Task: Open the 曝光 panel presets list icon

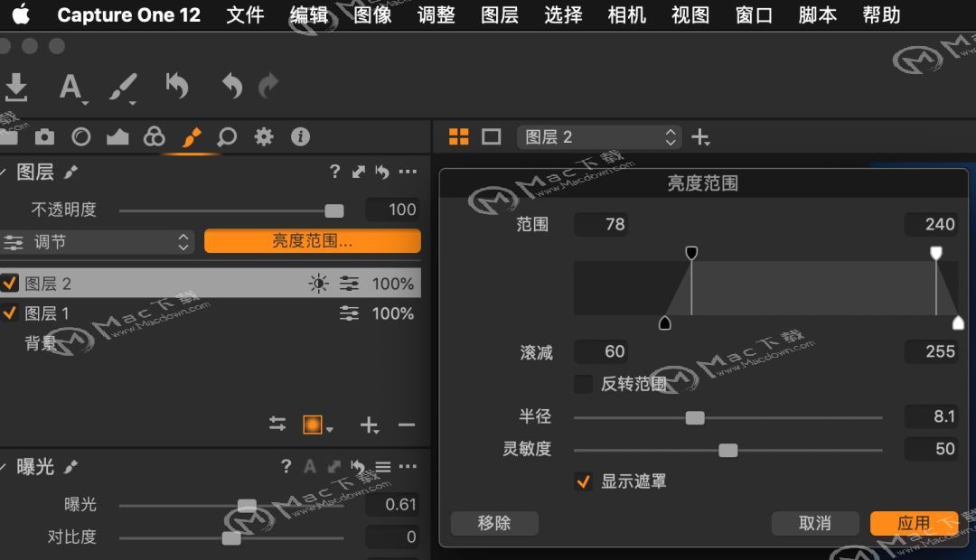Action: tap(383, 467)
